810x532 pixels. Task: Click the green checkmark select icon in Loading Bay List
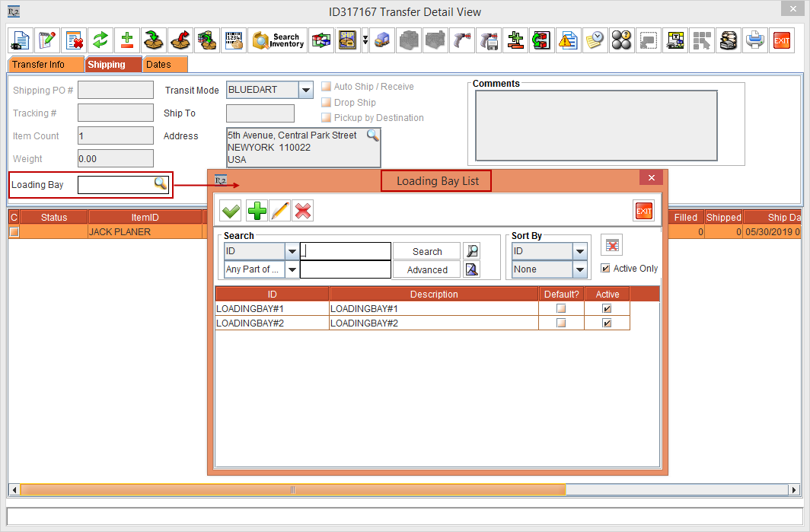point(230,211)
